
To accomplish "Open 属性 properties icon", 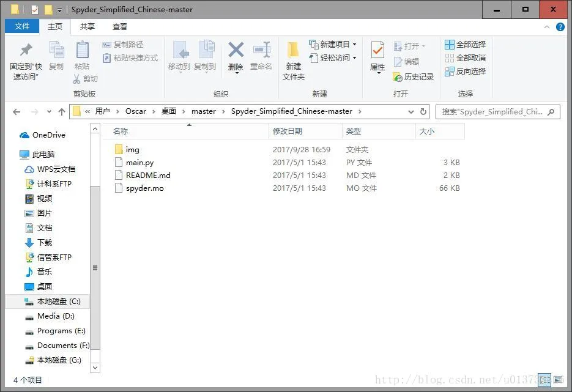I will point(377,50).
